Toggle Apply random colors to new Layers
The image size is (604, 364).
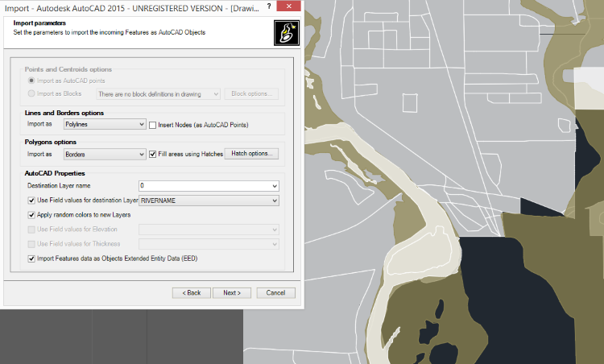click(31, 215)
